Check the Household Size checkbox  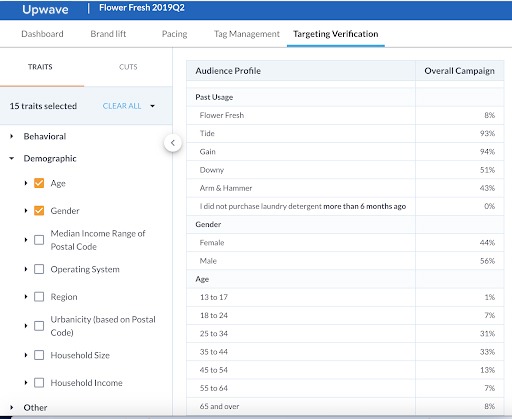pyautogui.click(x=39, y=355)
